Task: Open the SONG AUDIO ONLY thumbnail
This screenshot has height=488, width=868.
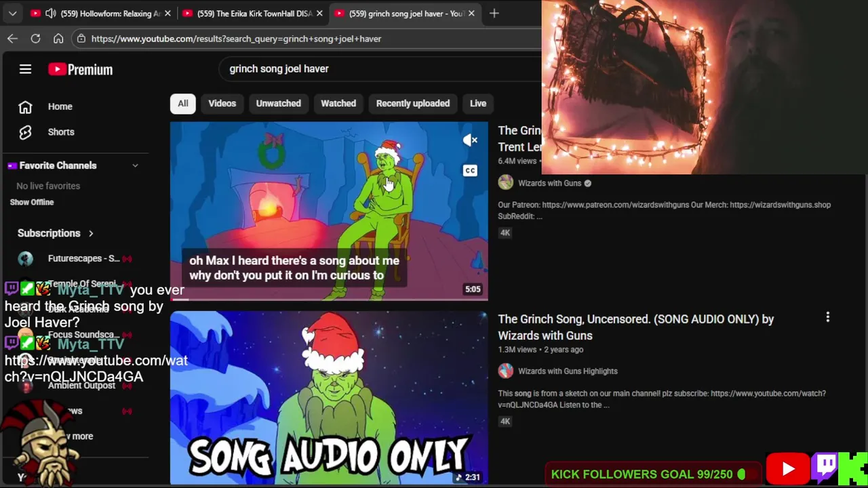Action: pyautogui.click(x=329, y=399)
